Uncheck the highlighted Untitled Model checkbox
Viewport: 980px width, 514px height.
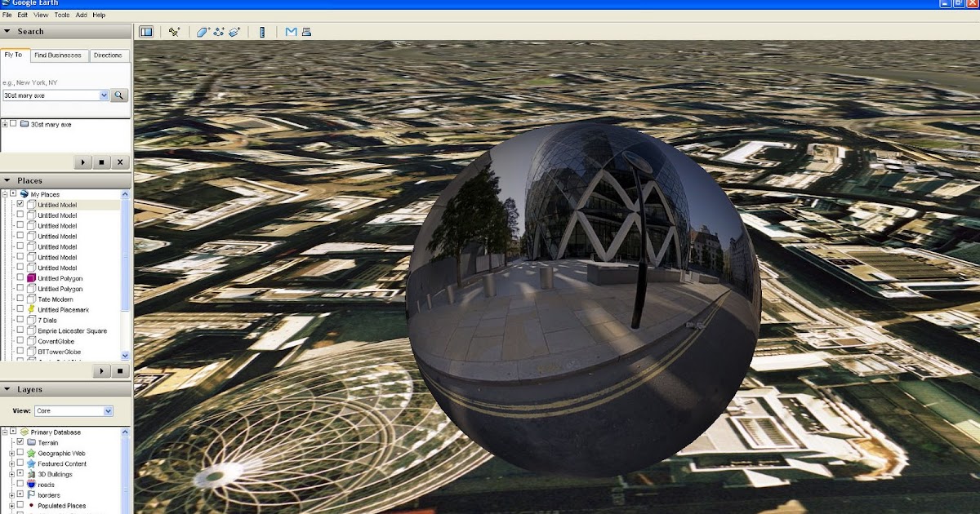click(20, 205)
